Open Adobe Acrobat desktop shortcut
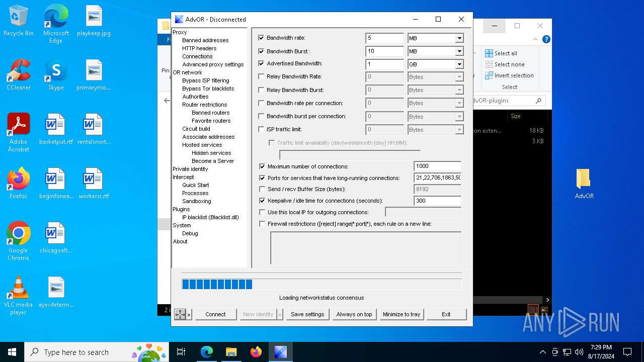The image size is (644, 362). click(x=19, y=133)
